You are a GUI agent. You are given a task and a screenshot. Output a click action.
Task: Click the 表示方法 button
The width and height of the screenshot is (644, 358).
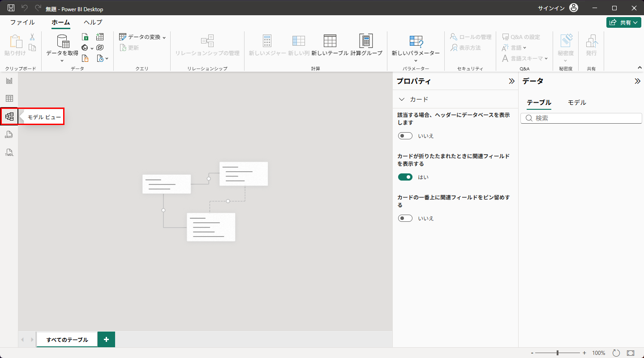(x=465, y=47)
